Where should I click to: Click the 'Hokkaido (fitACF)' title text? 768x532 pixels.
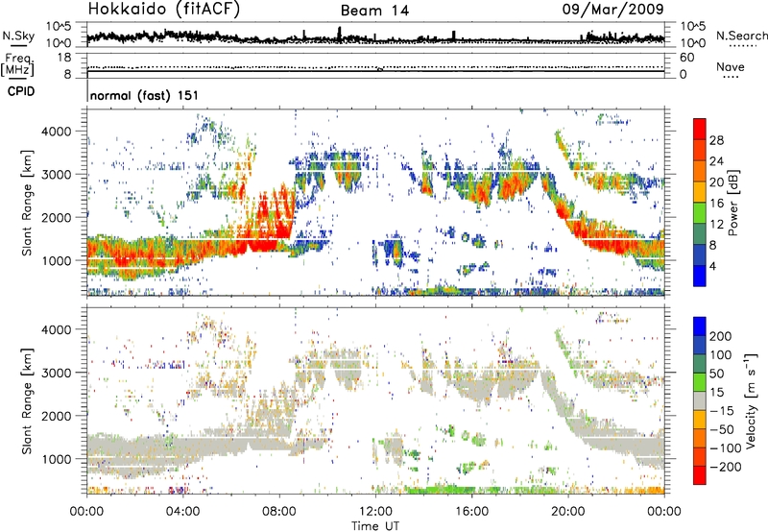point(164,10)
